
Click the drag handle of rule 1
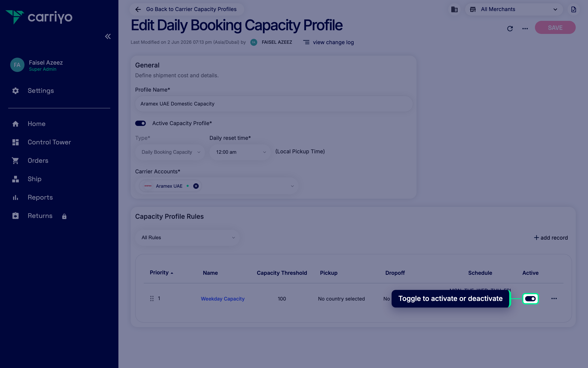click(152, 299)
